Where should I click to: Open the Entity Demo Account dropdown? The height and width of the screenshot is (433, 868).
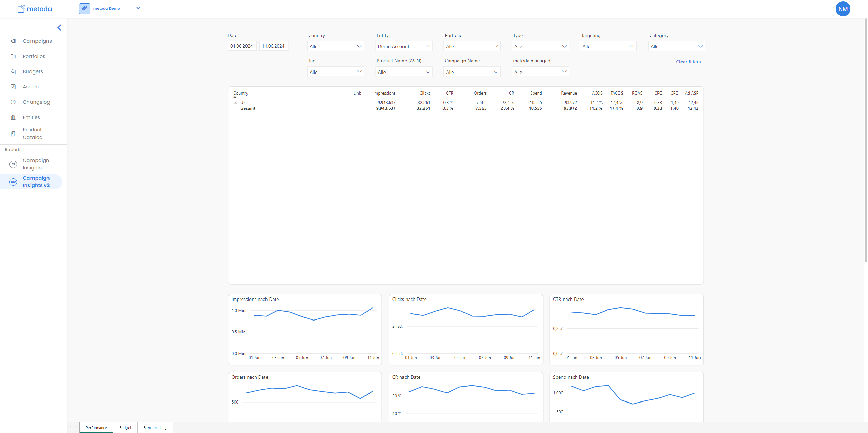coord(403,46)
